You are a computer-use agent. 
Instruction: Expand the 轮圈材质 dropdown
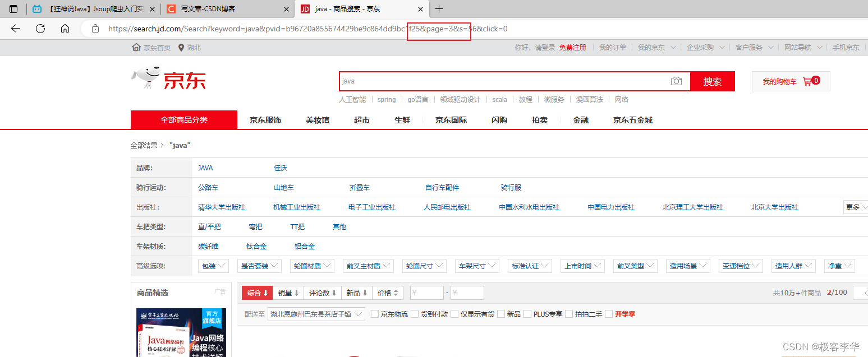313,266
